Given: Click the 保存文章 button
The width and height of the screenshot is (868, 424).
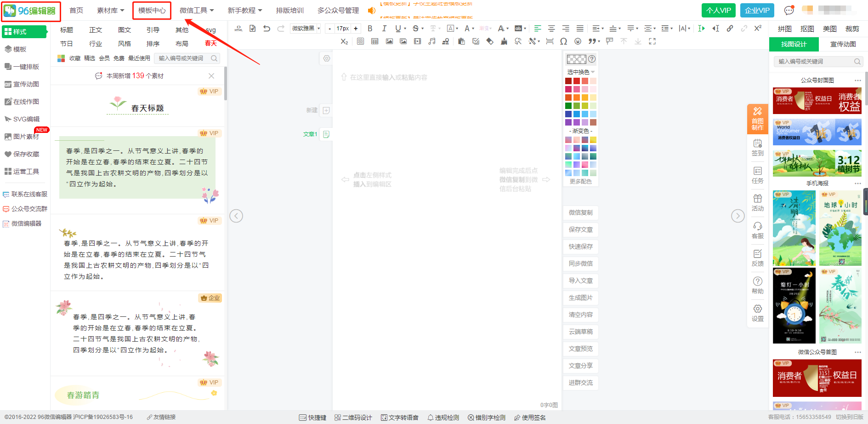Looking at the screenshot, I should click(580, 229).
